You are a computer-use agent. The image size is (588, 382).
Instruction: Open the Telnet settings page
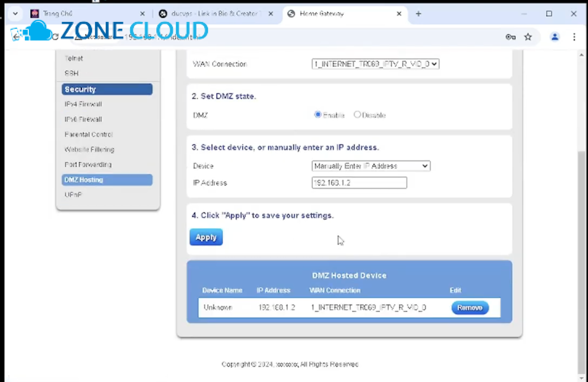(x=74, y=58)
